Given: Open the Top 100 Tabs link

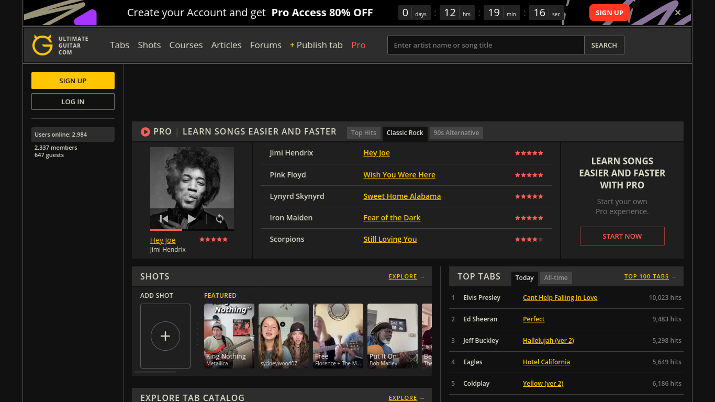Looking at the screenshot, I should click(647, 276).
